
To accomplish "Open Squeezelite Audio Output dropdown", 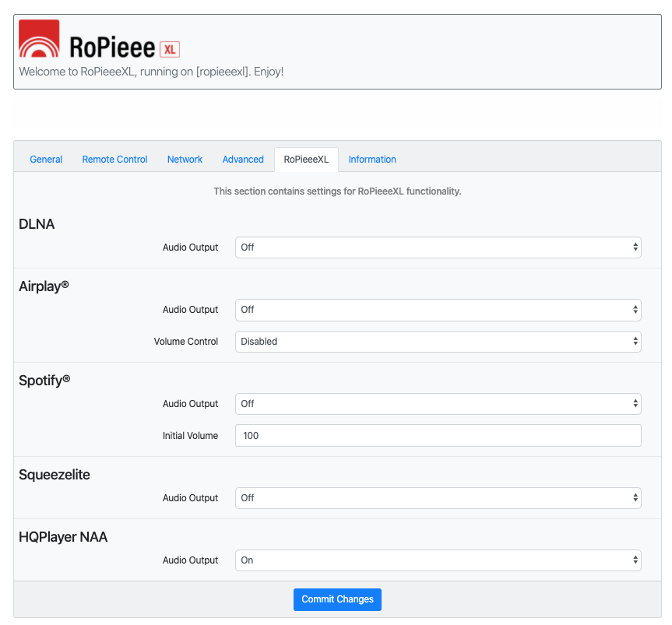I will tap(438, 498).
